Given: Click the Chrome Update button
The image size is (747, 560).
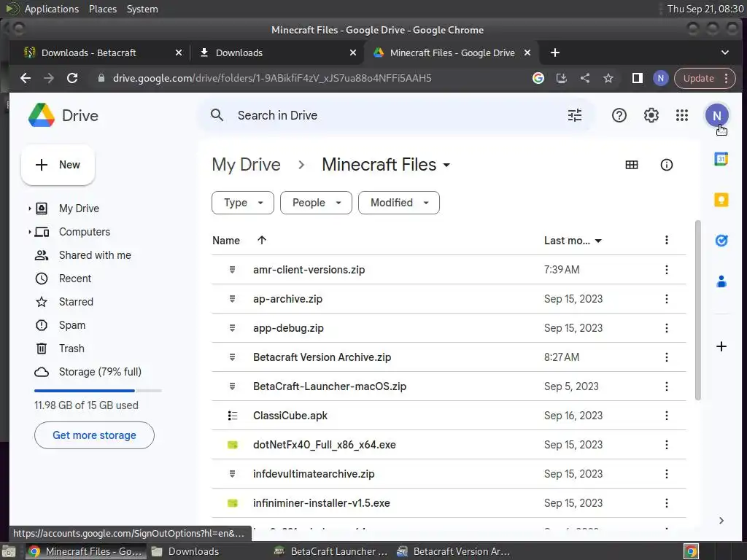Looking at the screenshot, I should [705, 78].
